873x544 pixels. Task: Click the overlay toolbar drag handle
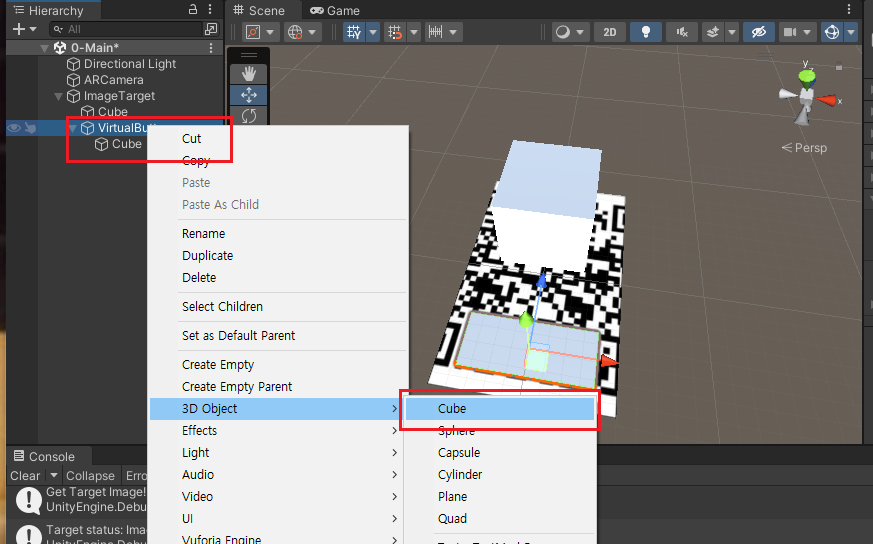pyautogui.click(x=249, y=55)
